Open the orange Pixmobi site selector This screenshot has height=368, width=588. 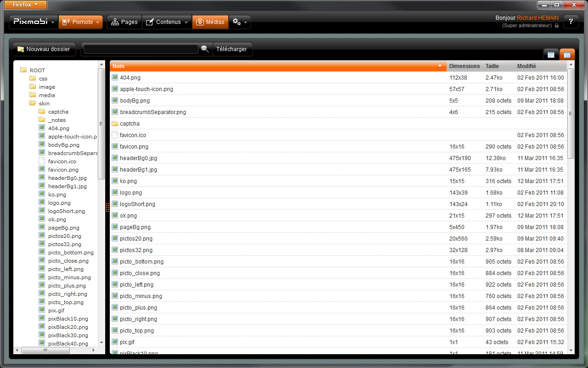[80, 22]
